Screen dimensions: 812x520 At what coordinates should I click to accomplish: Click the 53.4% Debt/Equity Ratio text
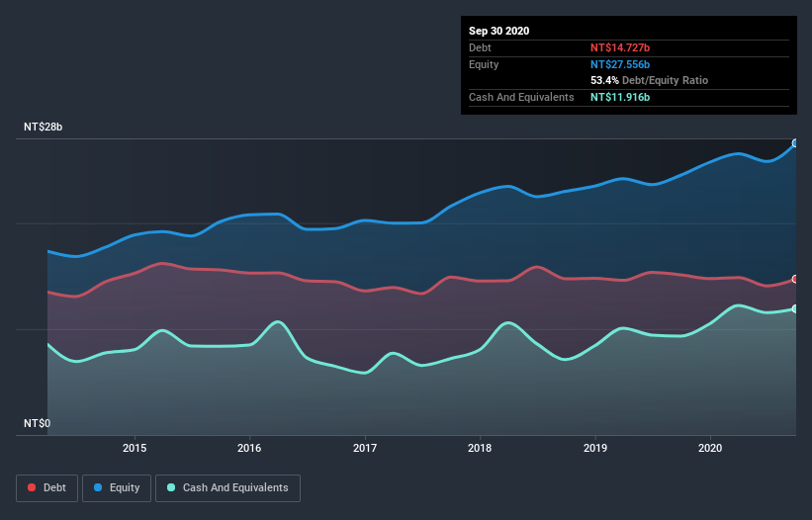click(x=650, y=80)
